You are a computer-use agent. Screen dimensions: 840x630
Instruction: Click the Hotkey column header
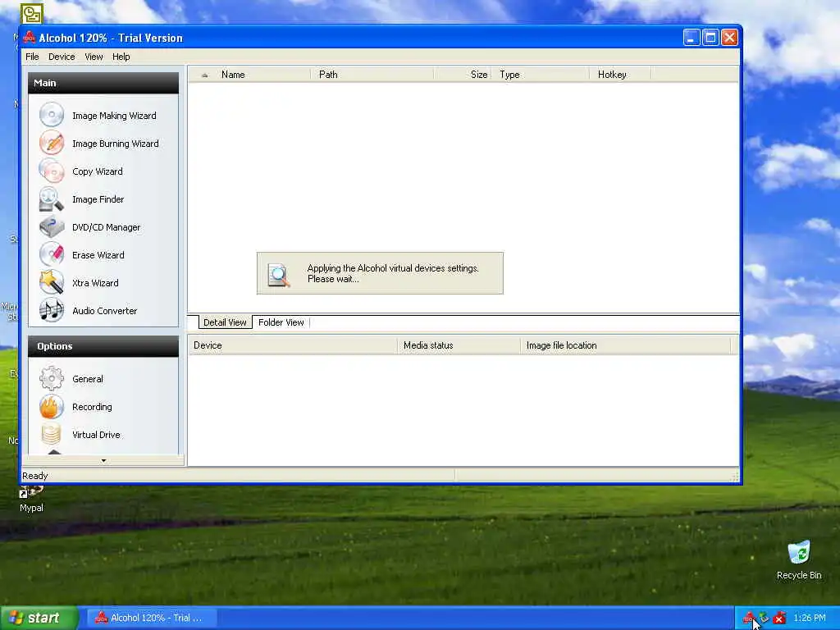point(622,75)
